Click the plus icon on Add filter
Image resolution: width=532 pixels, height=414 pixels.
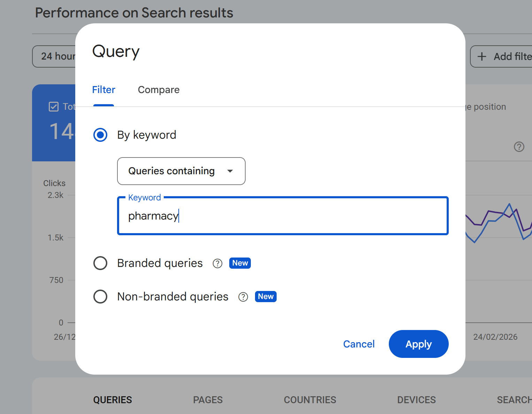482,56
